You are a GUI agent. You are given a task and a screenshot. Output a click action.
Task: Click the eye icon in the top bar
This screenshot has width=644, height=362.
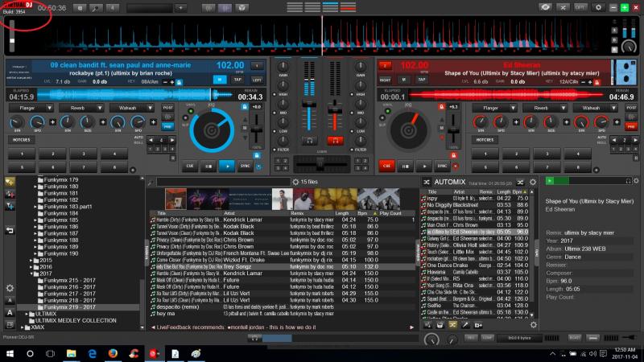coord(546,7)
